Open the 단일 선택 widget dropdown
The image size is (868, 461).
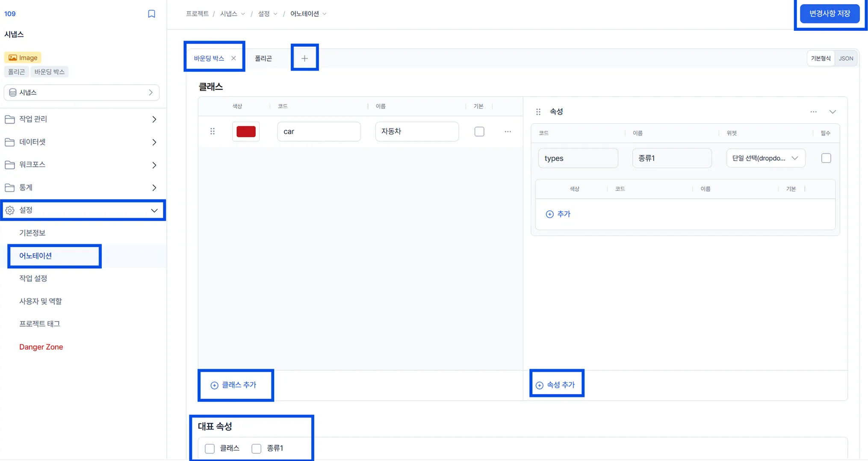point(765,158)
